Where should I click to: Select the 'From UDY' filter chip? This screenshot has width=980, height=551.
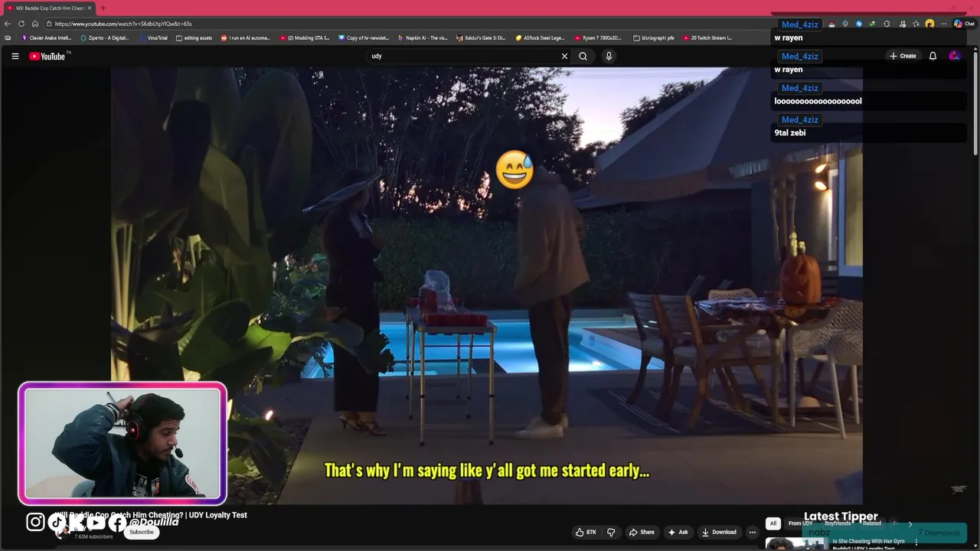tap(800, 523)
